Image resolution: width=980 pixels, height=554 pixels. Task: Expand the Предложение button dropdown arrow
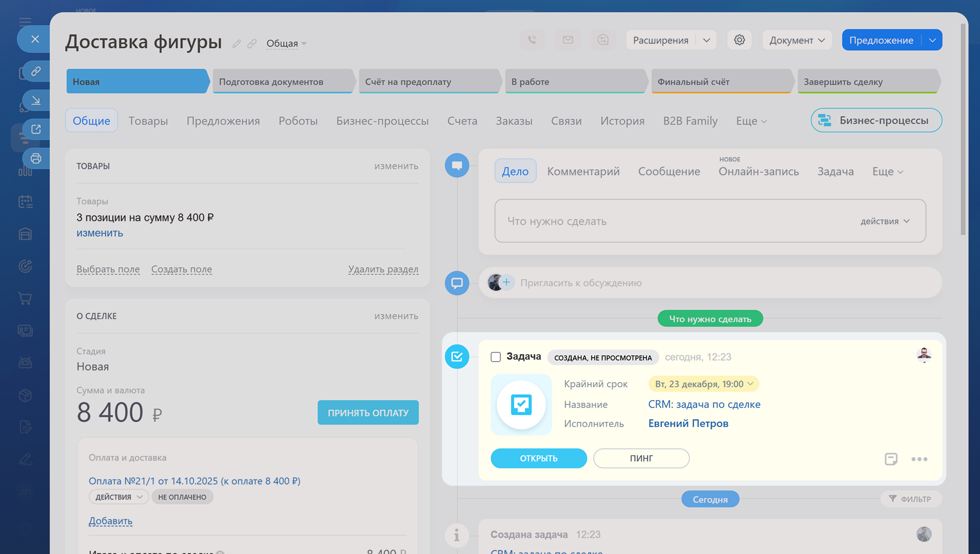point(932,40)
